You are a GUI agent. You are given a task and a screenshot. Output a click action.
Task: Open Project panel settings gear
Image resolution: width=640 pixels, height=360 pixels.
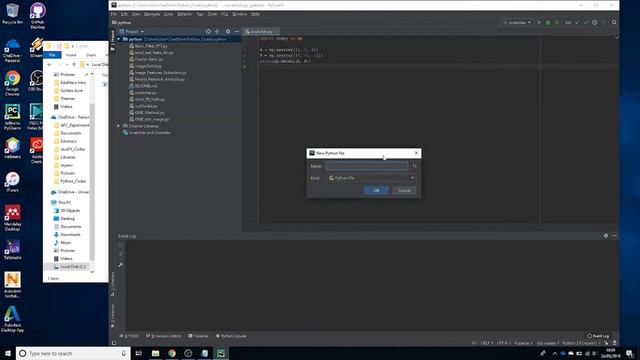pos(228,31)
